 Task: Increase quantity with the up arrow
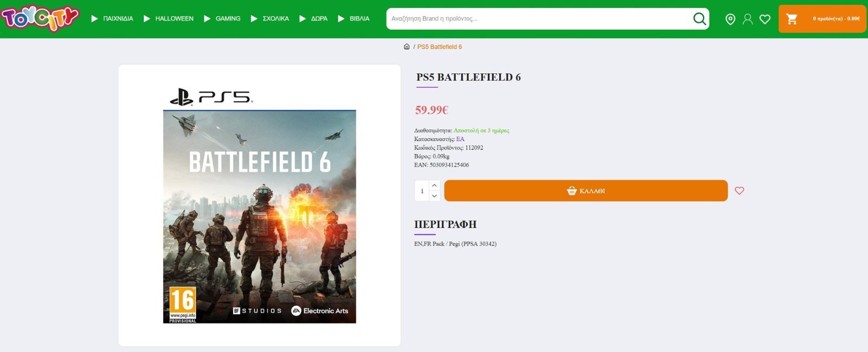point(434,185)
